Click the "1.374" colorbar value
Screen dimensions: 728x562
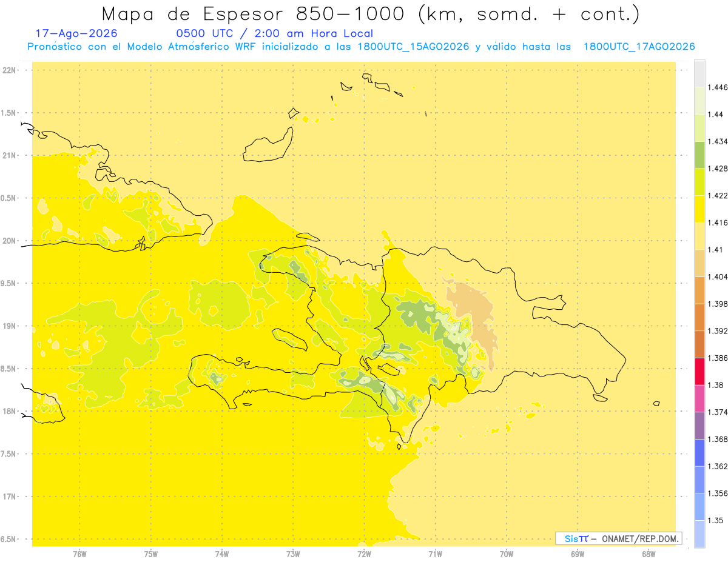718,412
